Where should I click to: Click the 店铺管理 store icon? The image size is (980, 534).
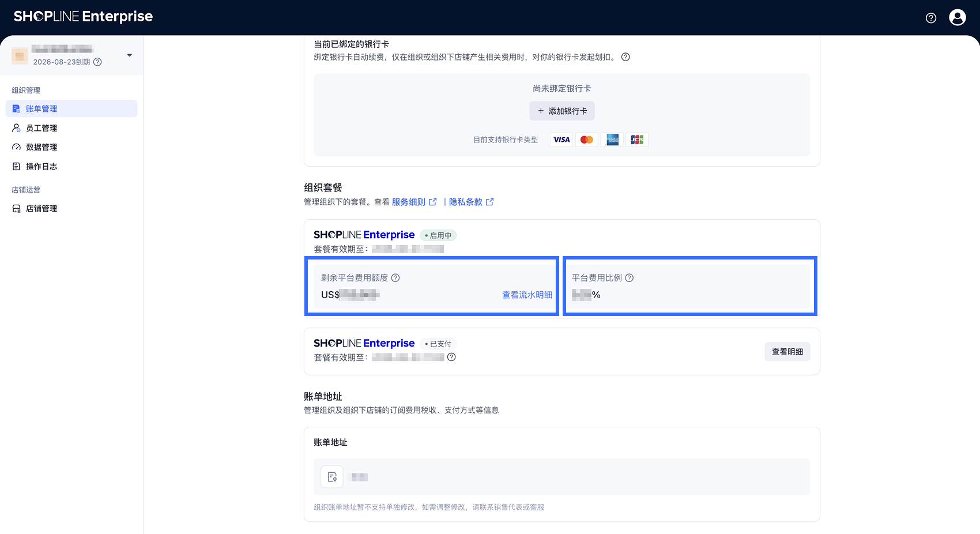tap(16, 209)
